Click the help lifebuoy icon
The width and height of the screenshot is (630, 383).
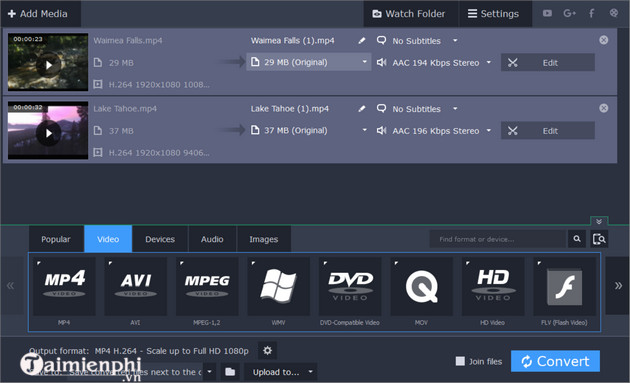614,13
